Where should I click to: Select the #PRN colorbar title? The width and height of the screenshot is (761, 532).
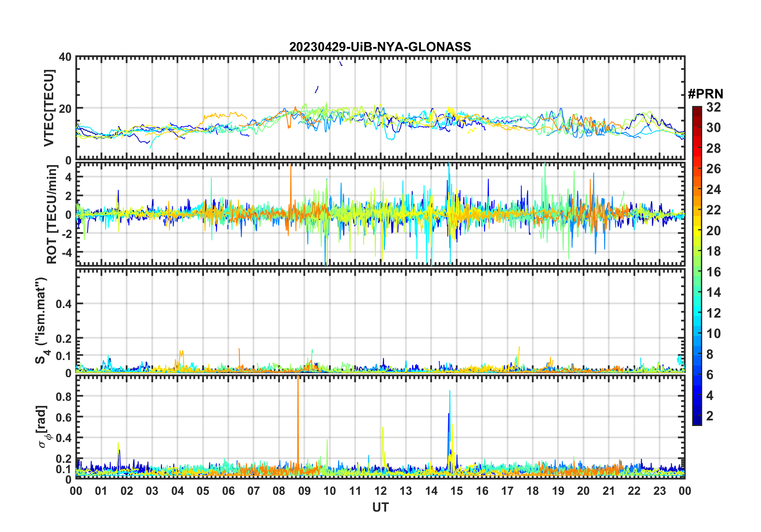coord(705,94)
